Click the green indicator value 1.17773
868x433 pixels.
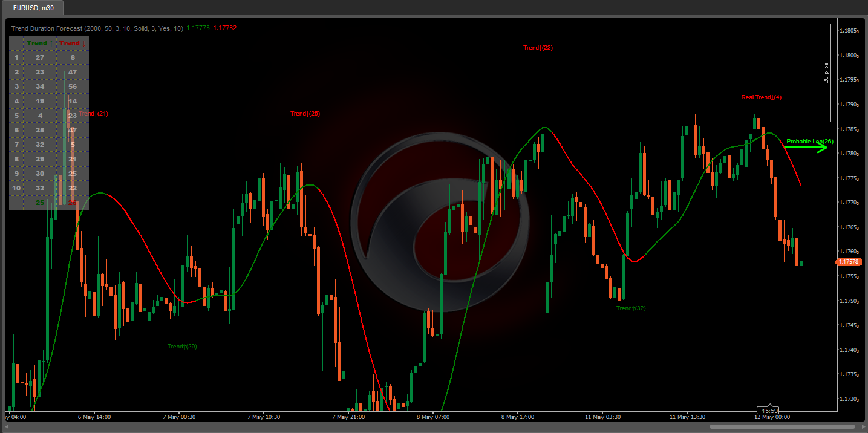click(x=198, y=28)
